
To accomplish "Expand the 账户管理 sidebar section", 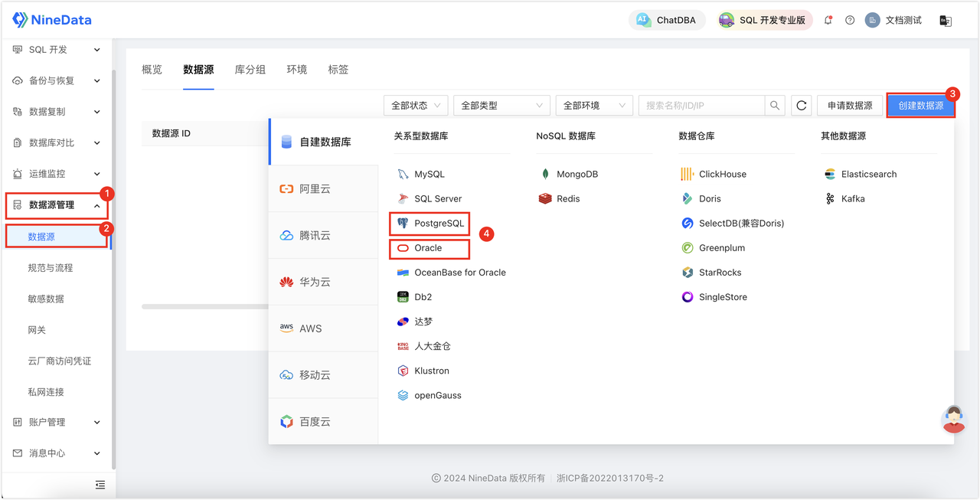I will click(x=46, y=421).
